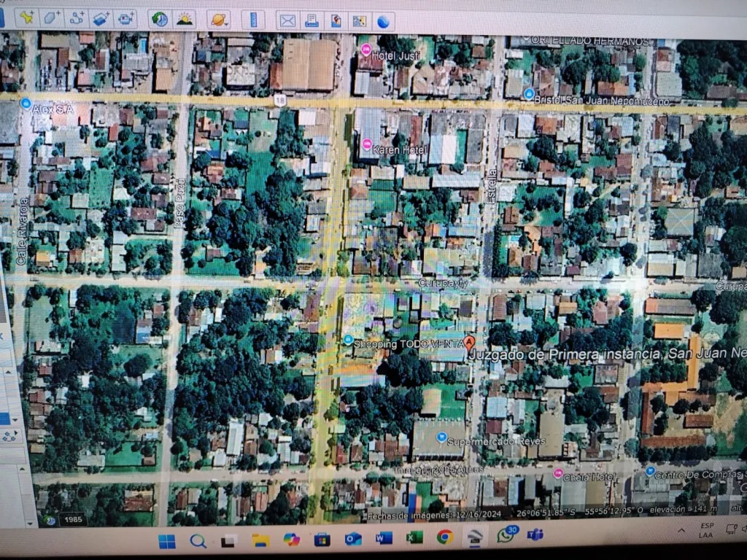The width and height of the screenshot is (747, 560).
Task: Click the Bristol San Juan Nepomuceno marker
Action: pos(528,94)
